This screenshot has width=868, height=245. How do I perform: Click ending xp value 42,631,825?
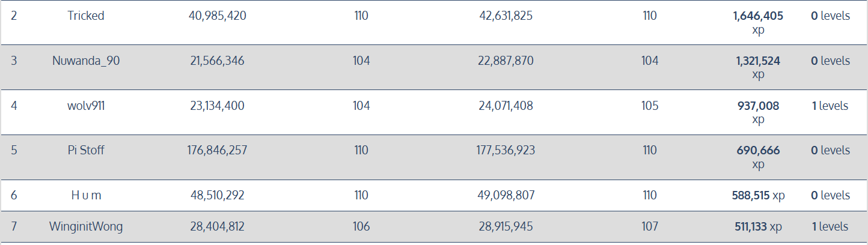click(x=506, y=16)
